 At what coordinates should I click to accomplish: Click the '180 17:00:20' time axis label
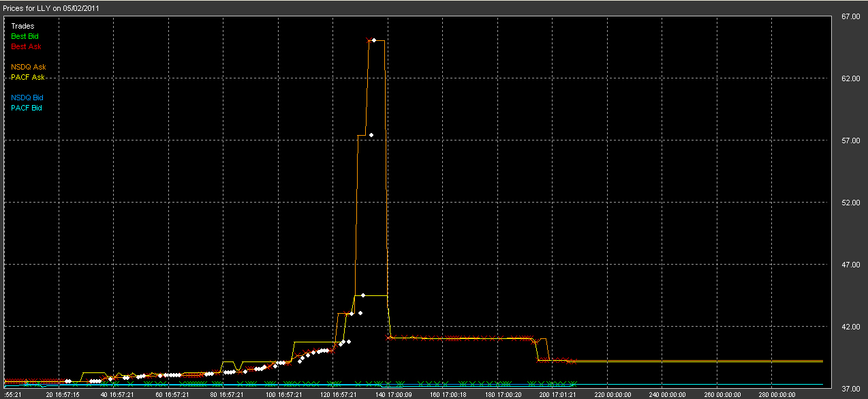pyautogui.click(x=503, y=394)
